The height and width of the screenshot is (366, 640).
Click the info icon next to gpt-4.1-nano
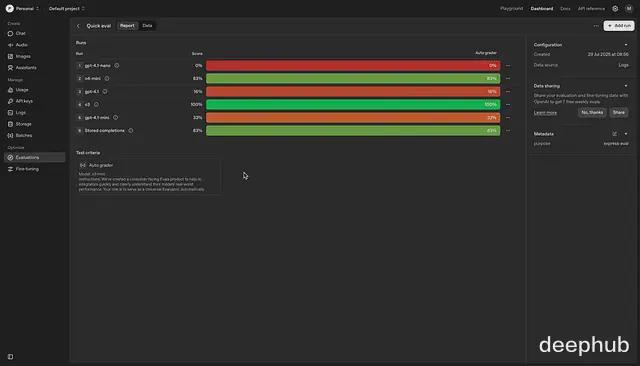(117, 65)
